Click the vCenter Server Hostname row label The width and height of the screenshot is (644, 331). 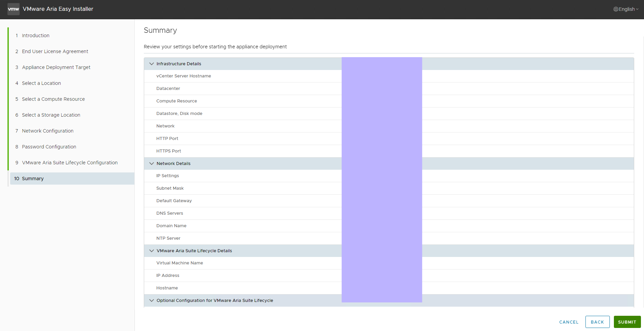coord(184,76)
